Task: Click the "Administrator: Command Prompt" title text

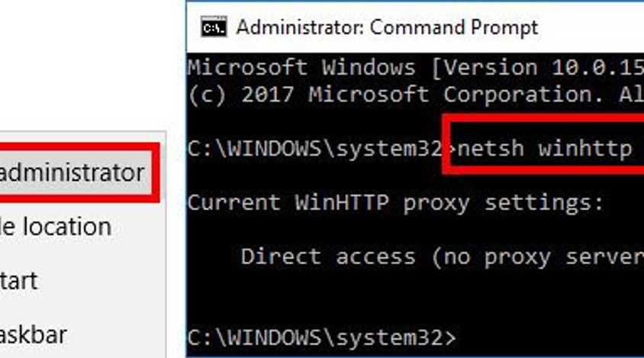Action: [387, 27]
